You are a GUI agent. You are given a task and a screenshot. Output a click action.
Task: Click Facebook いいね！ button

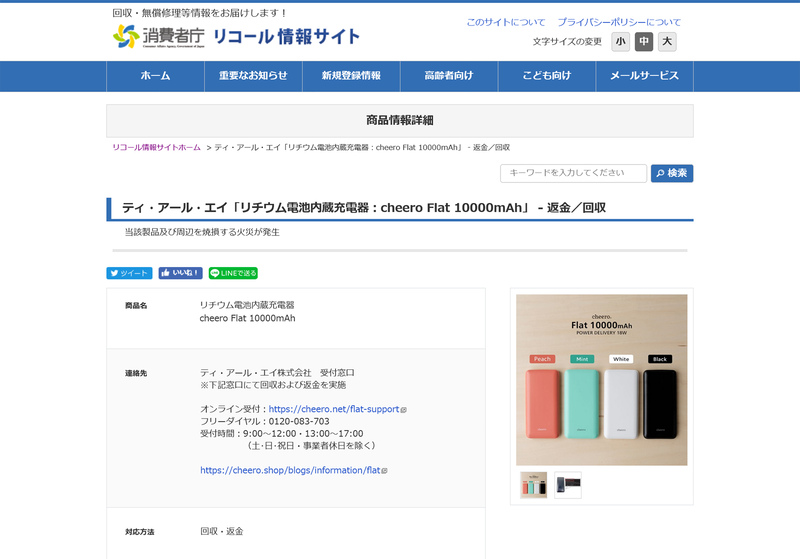[x=180, y=273]
